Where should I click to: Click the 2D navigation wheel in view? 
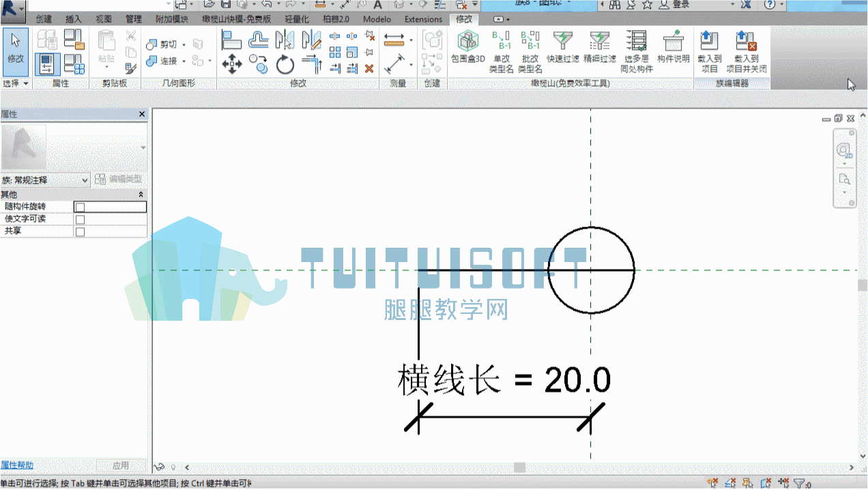click(845, 150)
